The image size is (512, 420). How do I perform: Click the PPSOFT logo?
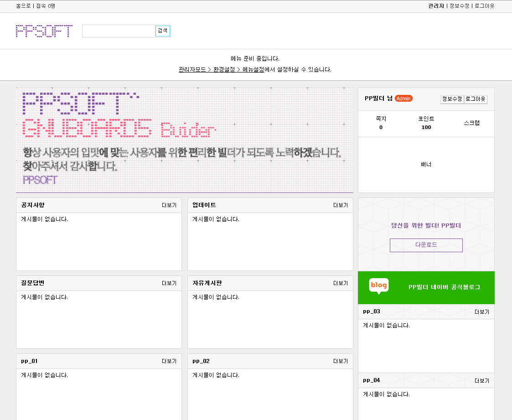[x=44, y=31]
